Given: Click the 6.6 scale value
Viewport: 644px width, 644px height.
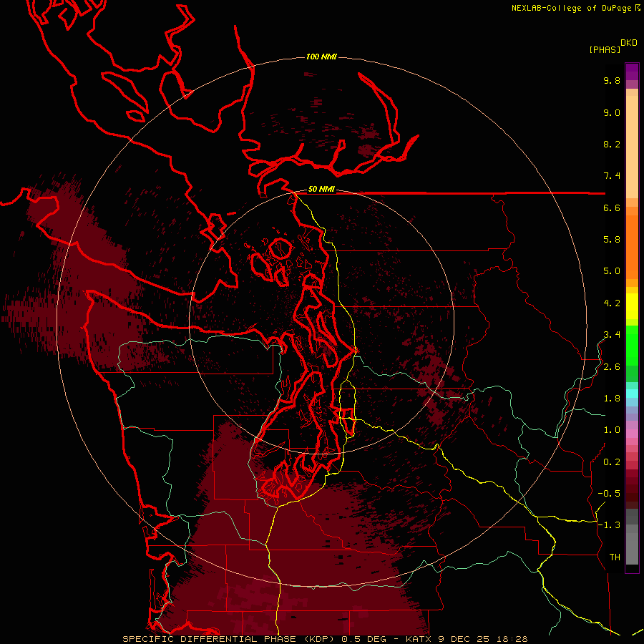Looking at the screenshot, I should tap(612, 208).
